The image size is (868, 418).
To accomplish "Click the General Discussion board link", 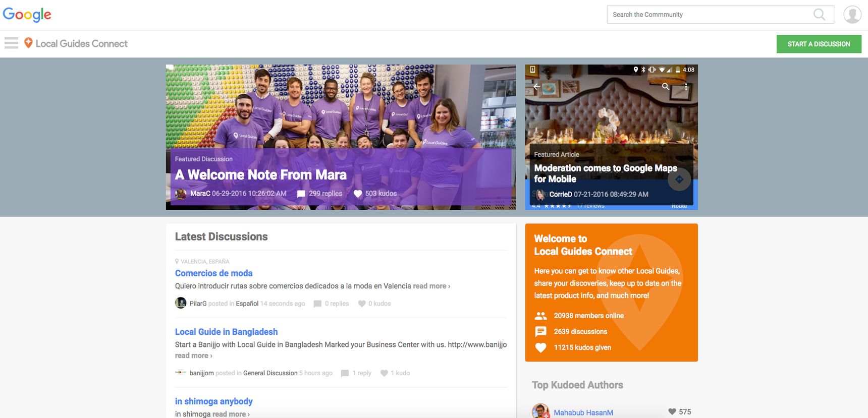I will point(270,373).
